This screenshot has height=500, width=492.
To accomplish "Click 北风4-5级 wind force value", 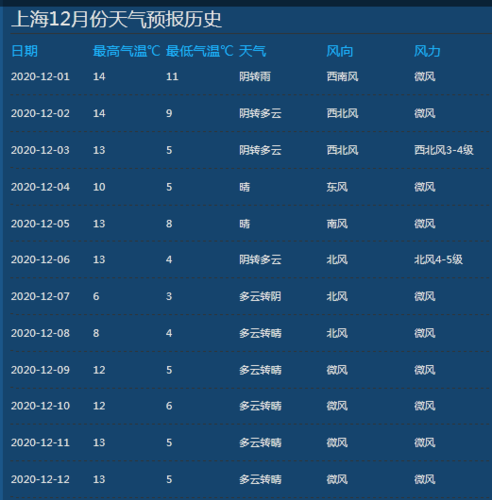I will click(x=438, y=259).
